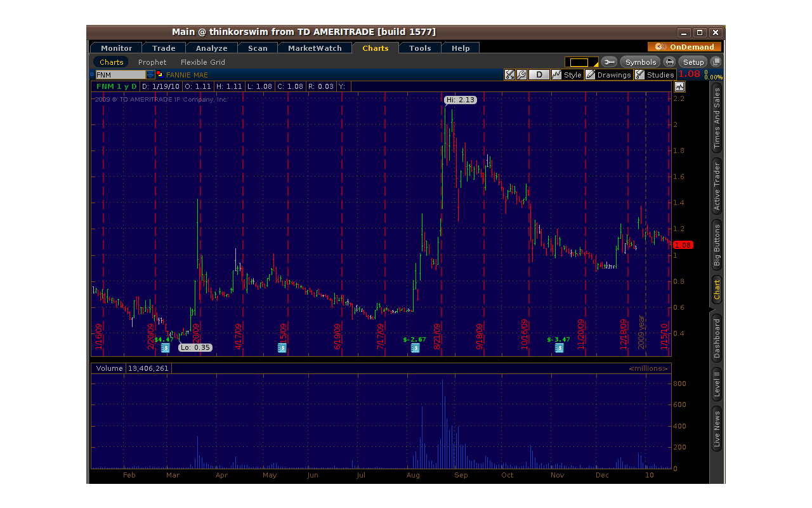Click the red 1.08 last price marker on axis
This screenshot has height=508, width=812.
tap(683, 245)
